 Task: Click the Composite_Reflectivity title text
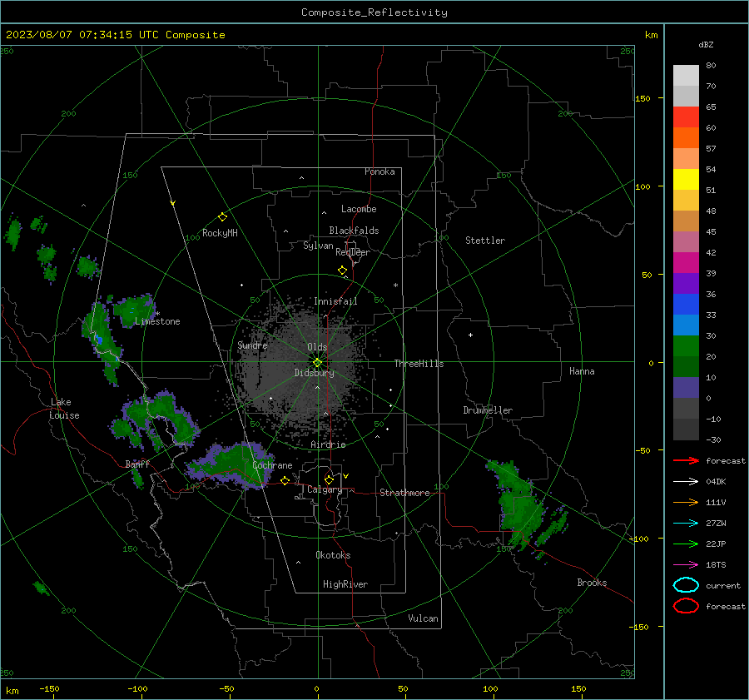tap(374, 12)
